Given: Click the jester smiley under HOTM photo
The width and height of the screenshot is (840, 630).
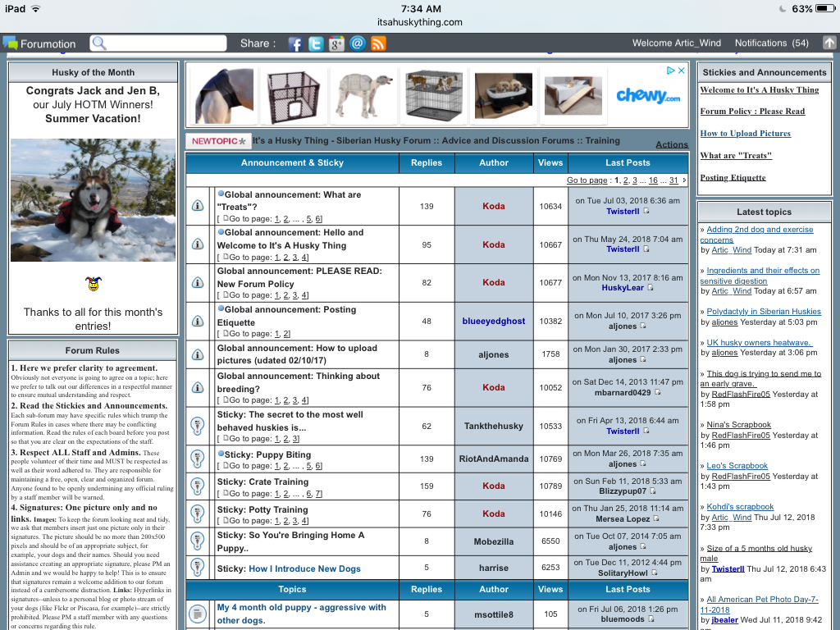Looking at the screenshot, I should tap(94, 284).
